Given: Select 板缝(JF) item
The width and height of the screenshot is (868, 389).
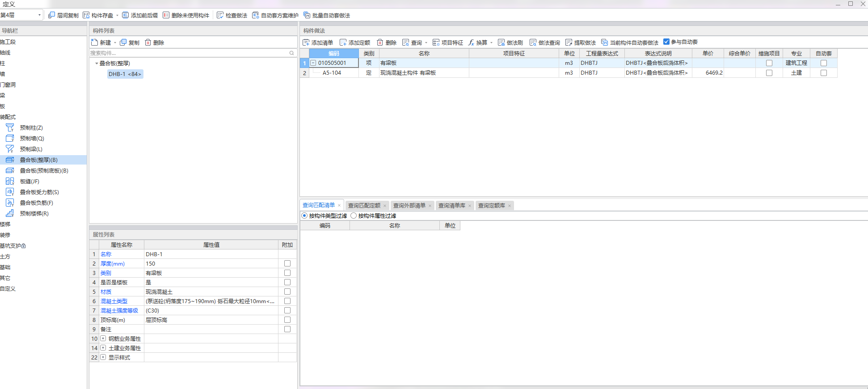Looking at the screenshot, I should (29, 182).
